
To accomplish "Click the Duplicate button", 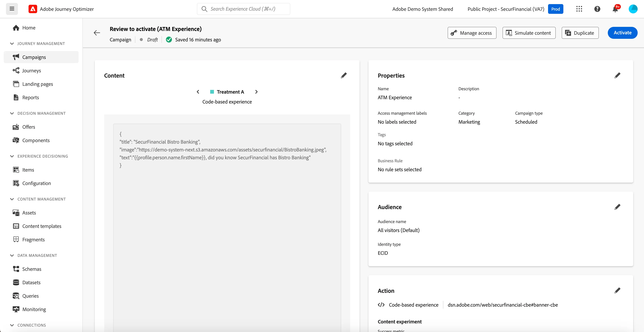I will (580, 33).
